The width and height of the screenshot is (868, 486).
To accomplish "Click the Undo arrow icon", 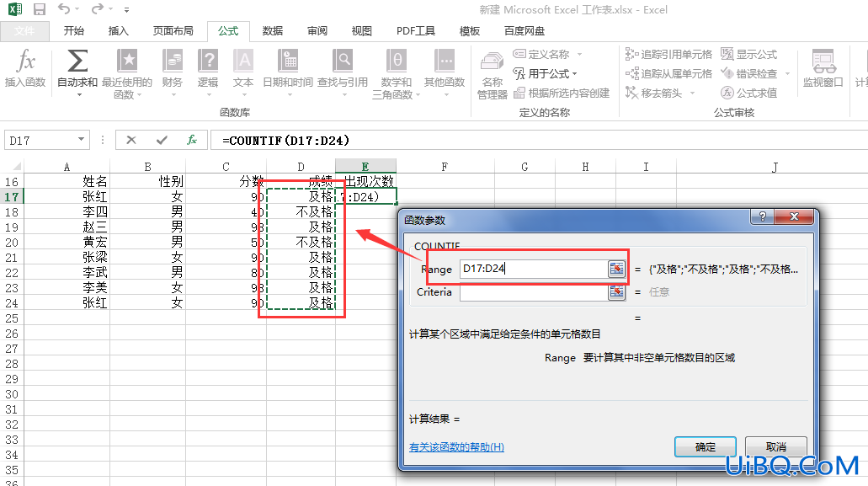I will coord(64,9).
